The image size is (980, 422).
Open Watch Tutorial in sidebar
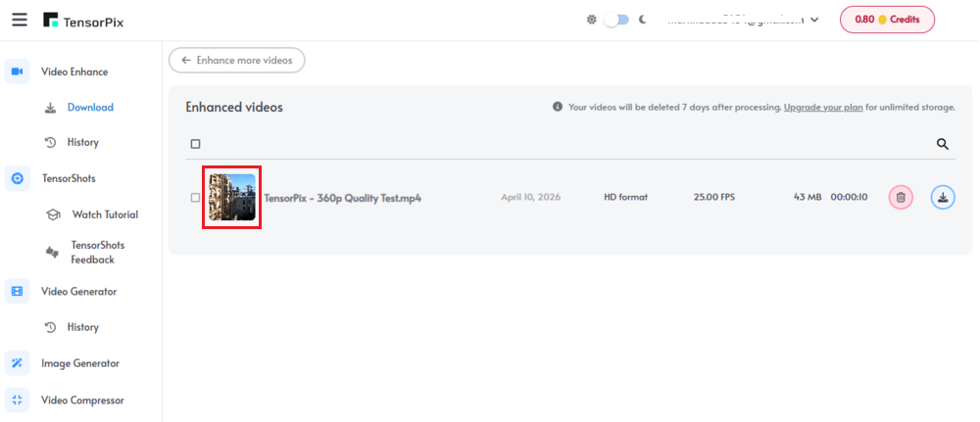click(104, 214)
